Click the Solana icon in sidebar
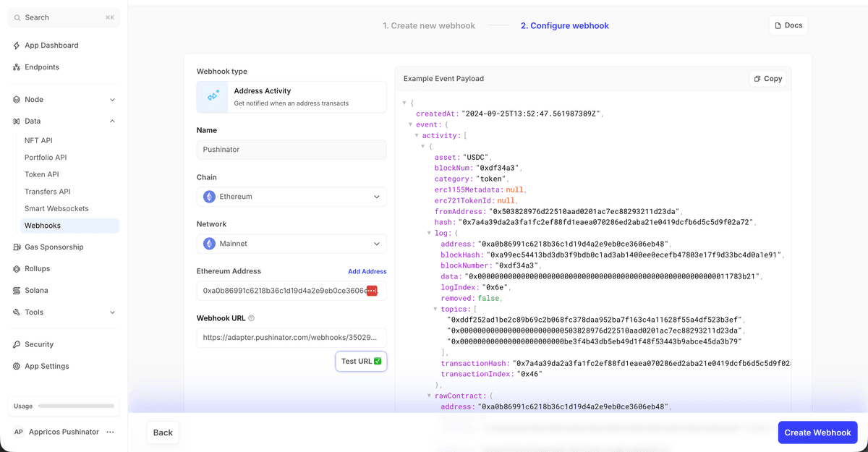Screen dimensions: 868x452 pos(17,291)
